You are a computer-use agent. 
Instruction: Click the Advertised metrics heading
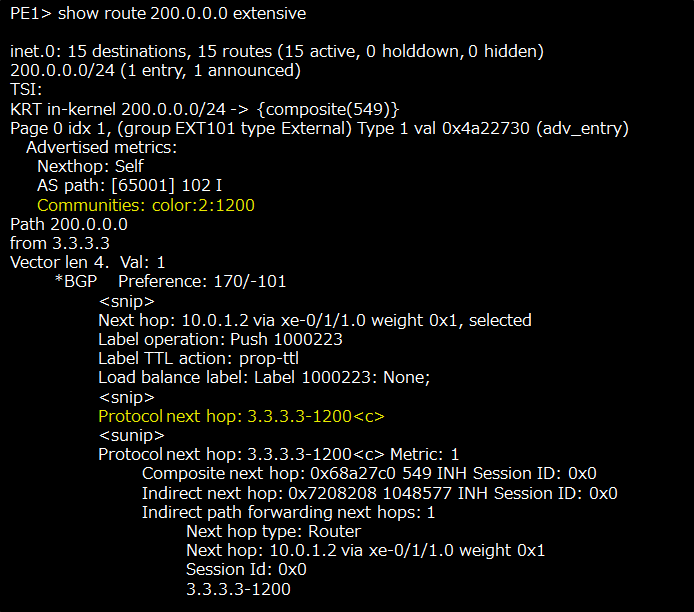coord(102,147)
